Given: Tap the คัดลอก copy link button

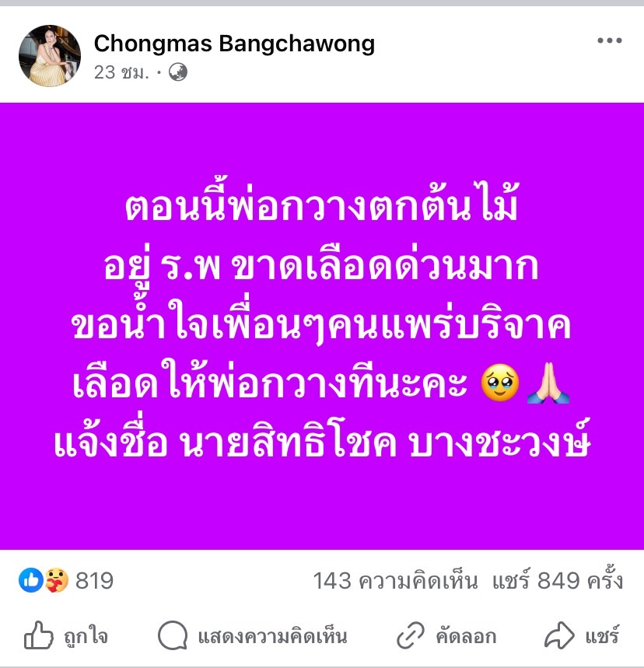Looking at the screenshot, I should coord(466,636).
